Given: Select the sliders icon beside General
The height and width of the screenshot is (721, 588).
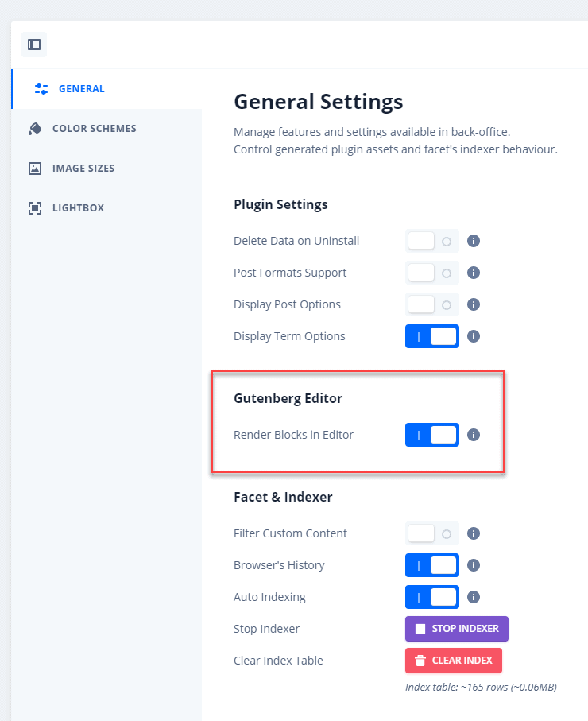Looking at the screenshot, I should coord(41,88).
